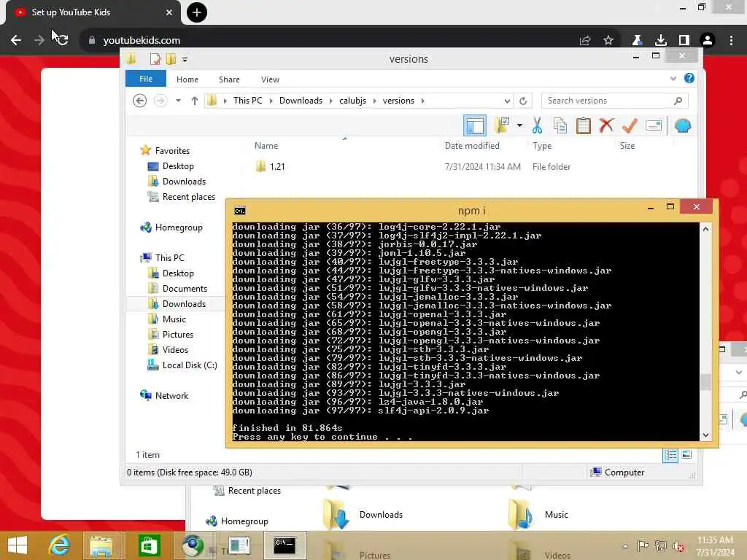Open the Windows Store taskbar icon
This screenshot has height=560, width=747.
pyautogui.click(x=149, y=545)
